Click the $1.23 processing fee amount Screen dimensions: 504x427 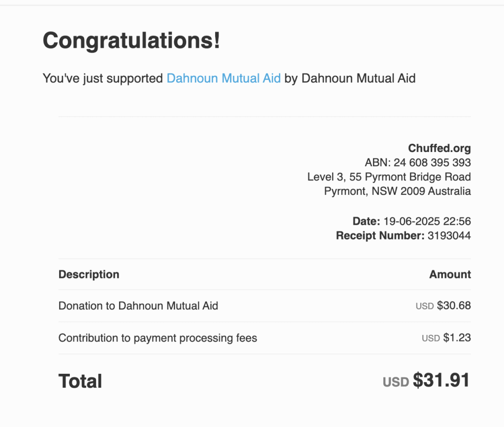click(x=457, y=337)
